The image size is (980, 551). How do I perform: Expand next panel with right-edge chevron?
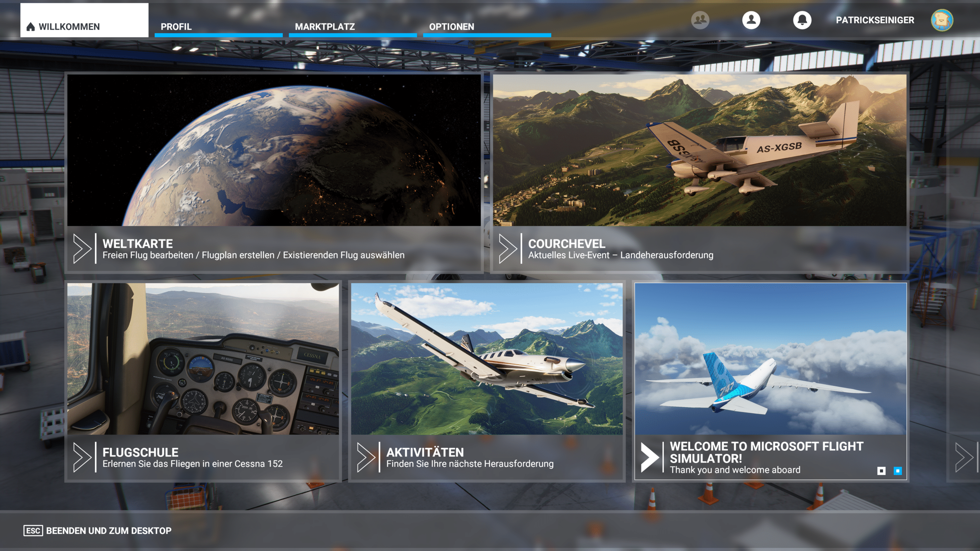pos(964,457)
